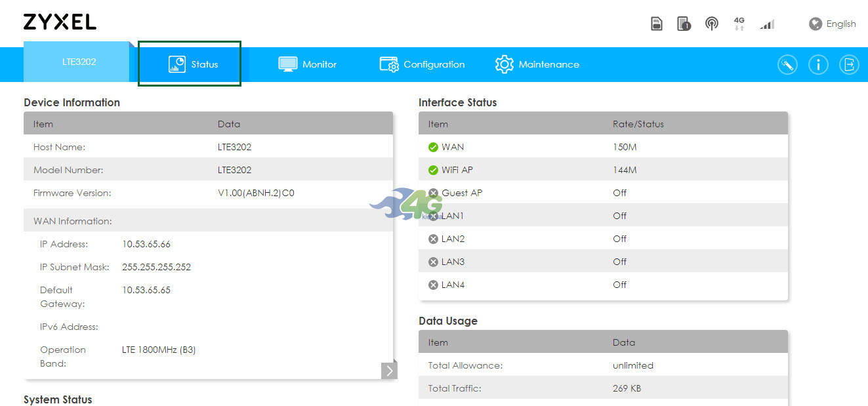Click the WAN rate value 150M
Screen dimensions: 868x406
[625, 147]
